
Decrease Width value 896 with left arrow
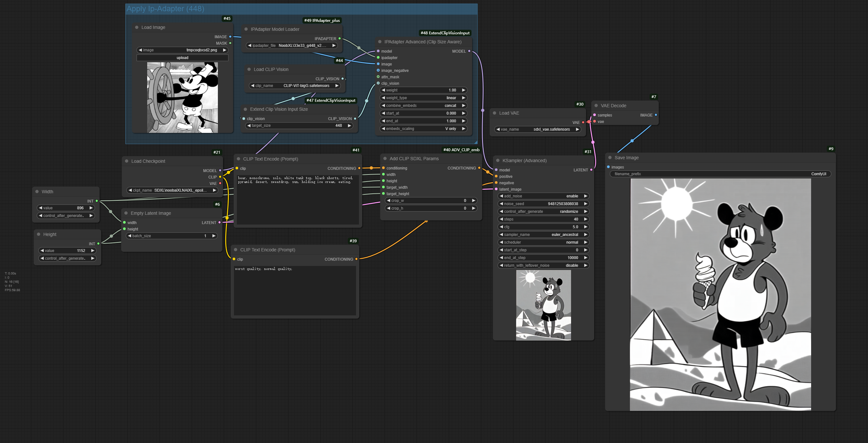[41, 208]
